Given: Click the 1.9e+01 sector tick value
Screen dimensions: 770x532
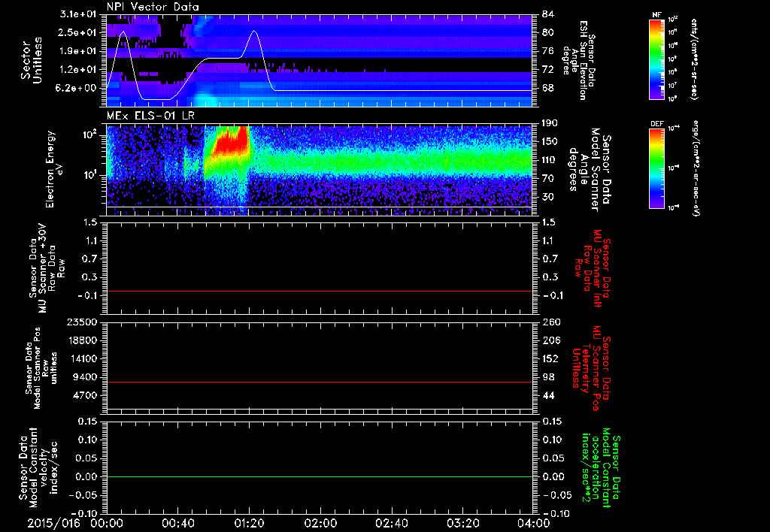Looking at the screenshot, I should (x=78, y=51).
